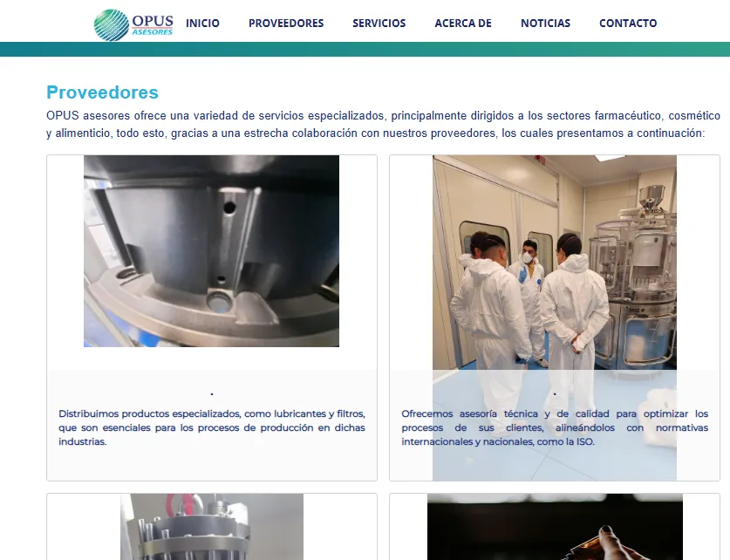Navigate to the SERVICIOS page
730x560 pixels.
click(x=379, y=24)
